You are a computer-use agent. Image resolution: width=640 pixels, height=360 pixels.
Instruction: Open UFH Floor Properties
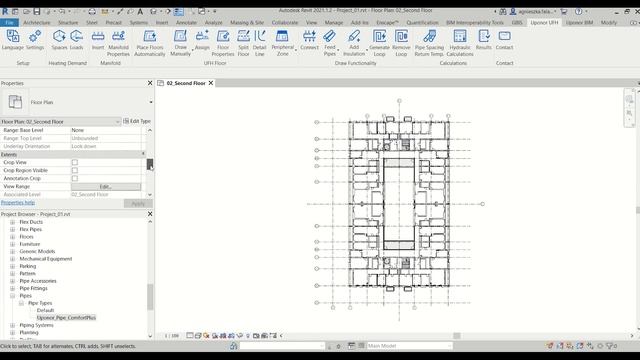click(223, 43)
